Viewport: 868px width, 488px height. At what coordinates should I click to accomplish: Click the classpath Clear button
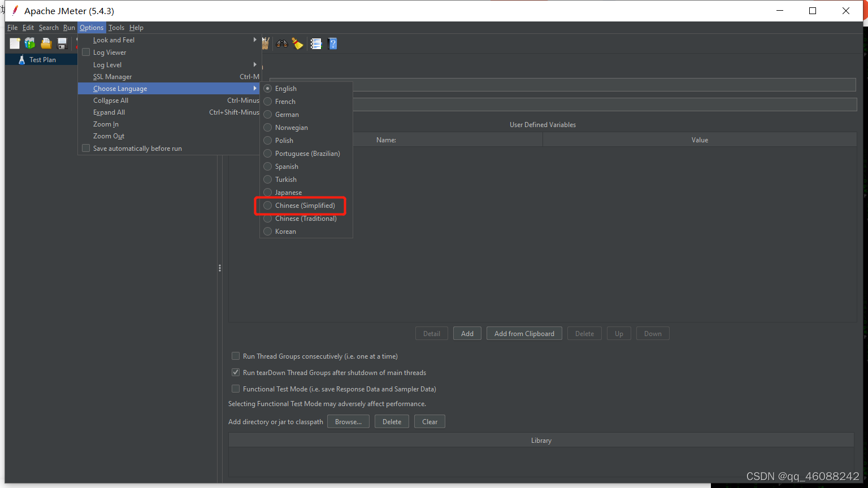click(x=429, y=421)
